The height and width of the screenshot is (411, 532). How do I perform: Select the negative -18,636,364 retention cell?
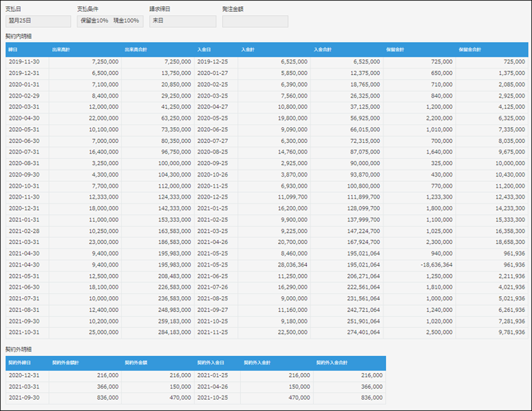pyautogui.click(x=419, y=264)
